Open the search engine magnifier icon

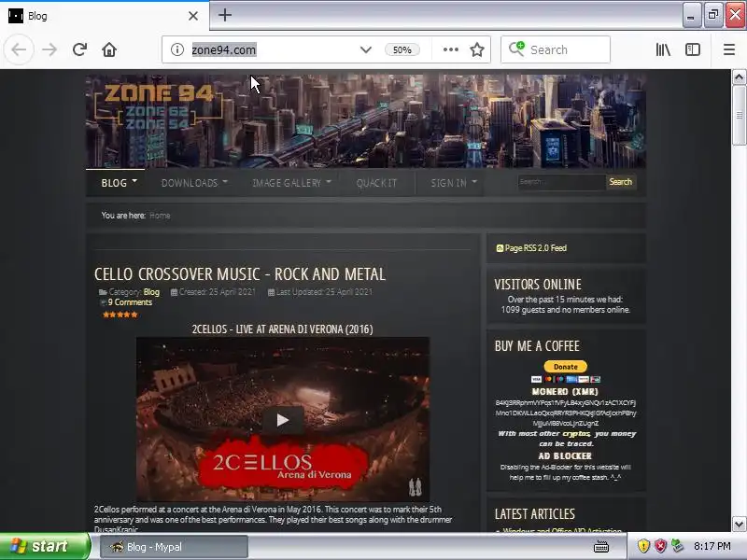pos(516,49)
